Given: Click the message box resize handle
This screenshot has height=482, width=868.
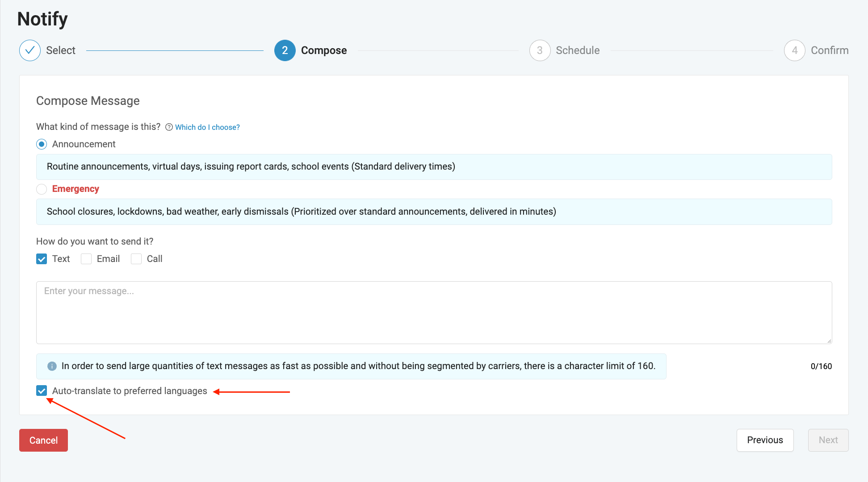Looking at the screenshot, I should coord(829,341).
